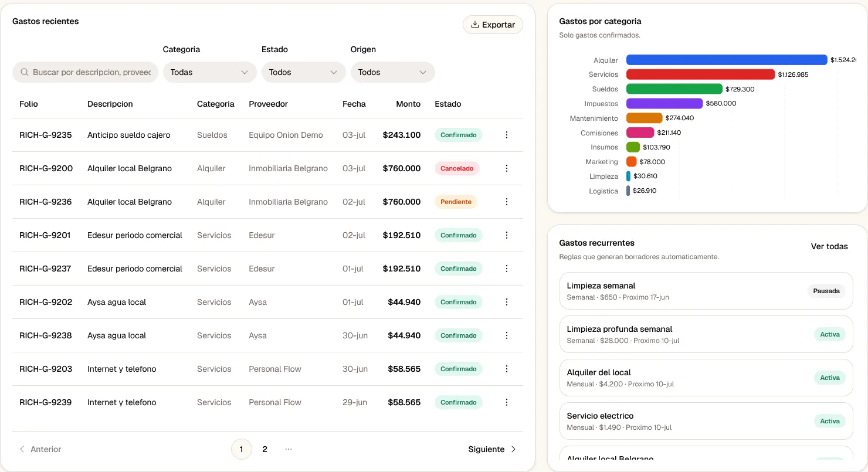Open row actions menu for RICH-G-9237

507,269
